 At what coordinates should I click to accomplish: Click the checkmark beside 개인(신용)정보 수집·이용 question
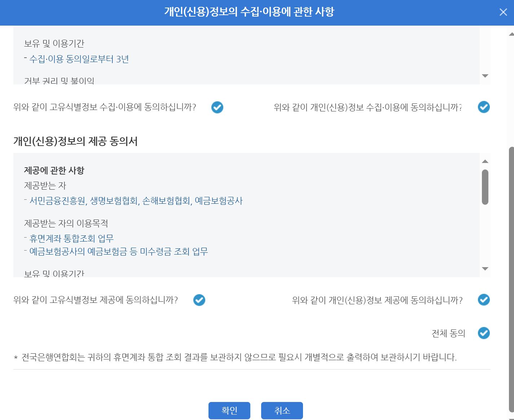click(x=483, y=107)
